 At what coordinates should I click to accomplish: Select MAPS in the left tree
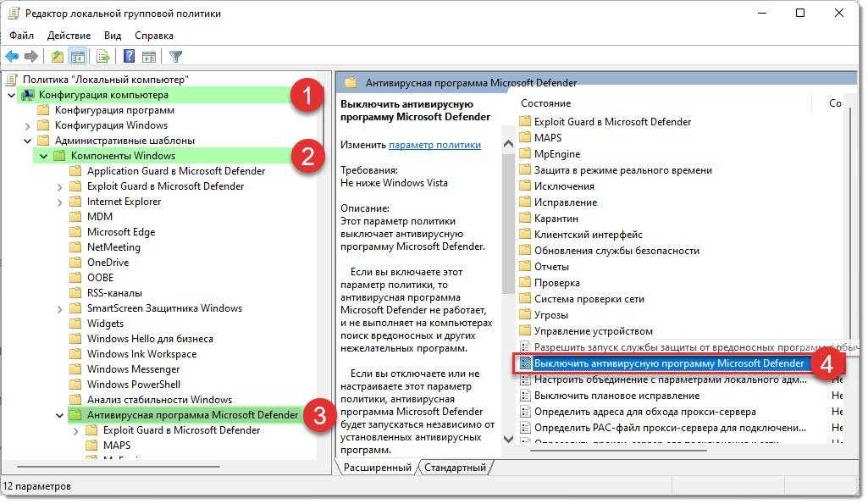click(x=117, y=446)
